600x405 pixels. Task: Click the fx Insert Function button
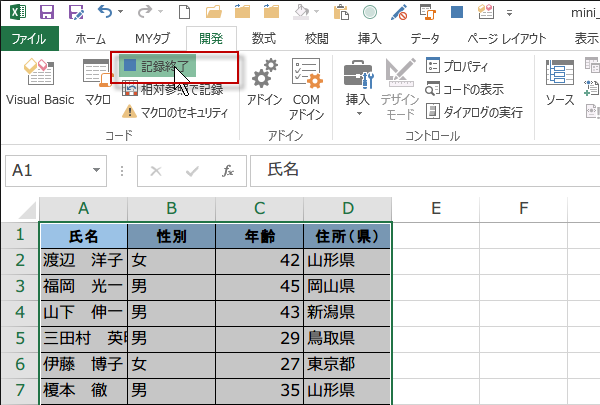pos(228,171)
